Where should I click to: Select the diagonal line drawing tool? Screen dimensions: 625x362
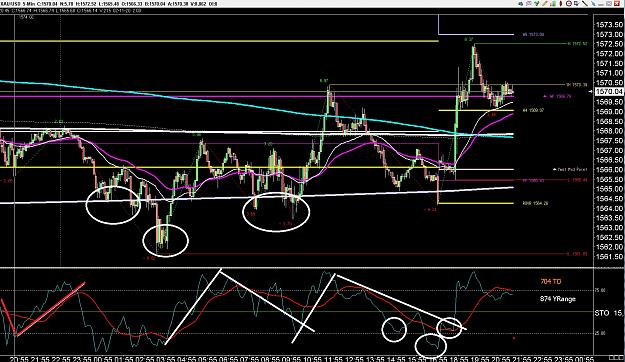585,4
